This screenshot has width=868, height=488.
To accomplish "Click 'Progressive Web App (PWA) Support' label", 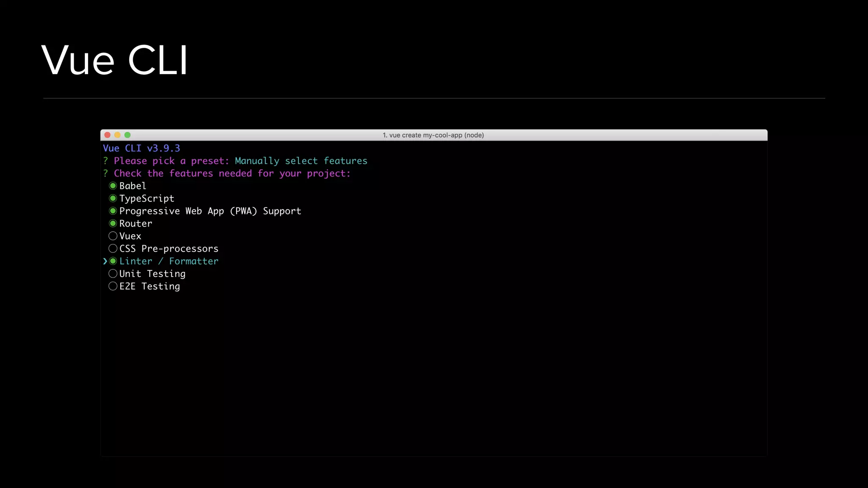I will point(210,211).
